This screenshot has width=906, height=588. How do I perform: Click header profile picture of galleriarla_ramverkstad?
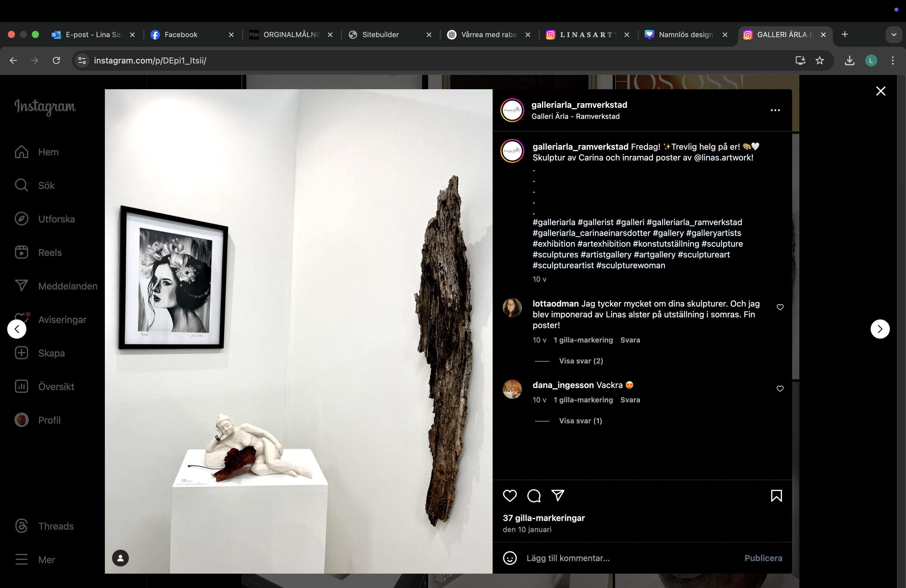pyautogui.click(x=512, y=110)
